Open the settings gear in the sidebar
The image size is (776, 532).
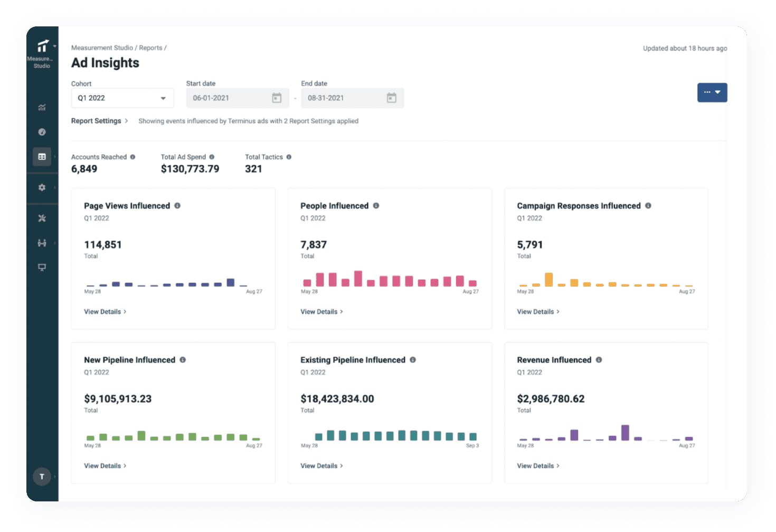click(42, 187)
